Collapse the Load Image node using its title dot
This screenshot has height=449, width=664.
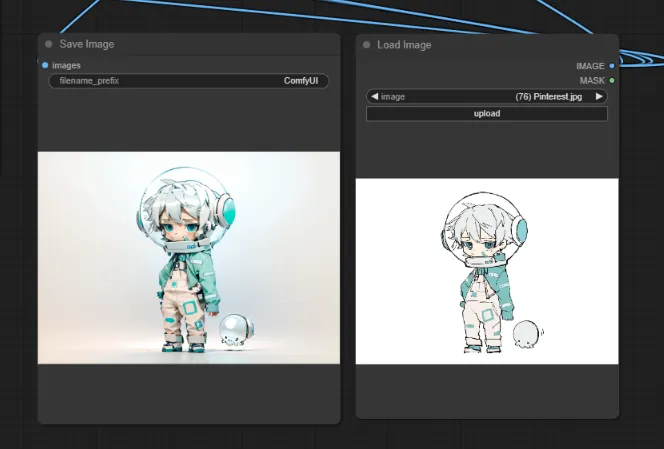pyautogui.click(x=366, y=45)
